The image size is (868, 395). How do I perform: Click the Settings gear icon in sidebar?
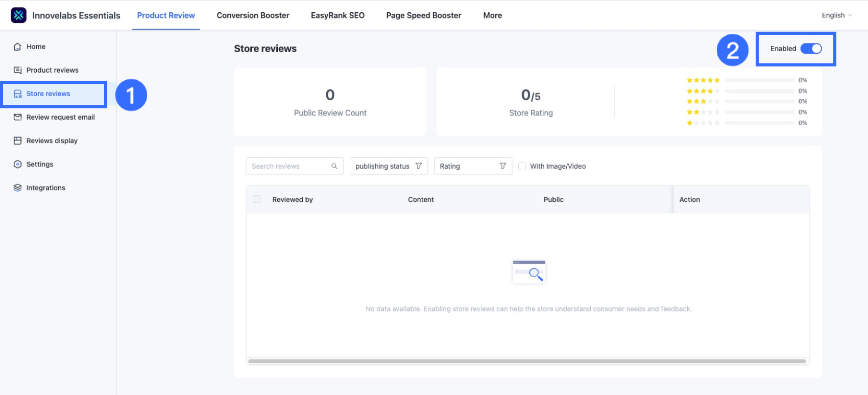(17, 164)
